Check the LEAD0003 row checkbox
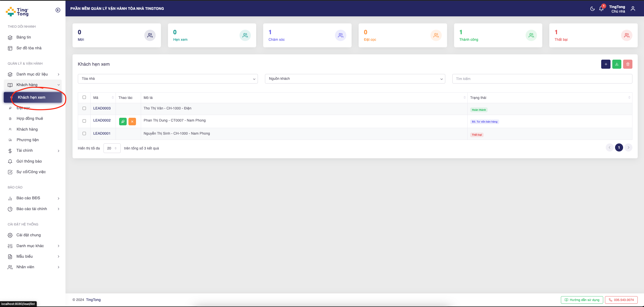This screenshot has width=644, height=307. [84, 108]
